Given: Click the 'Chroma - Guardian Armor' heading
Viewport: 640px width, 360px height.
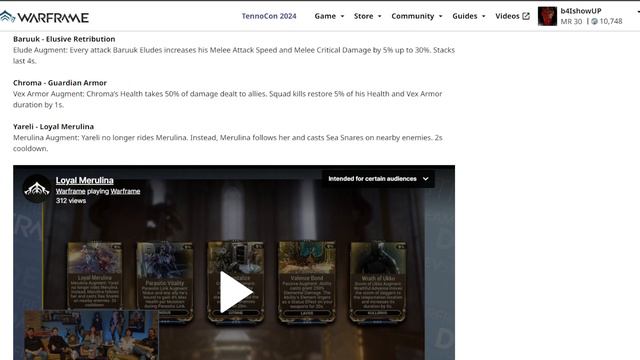Looking at the screenshot, I should pyautogui.click(x=60, y=82).
